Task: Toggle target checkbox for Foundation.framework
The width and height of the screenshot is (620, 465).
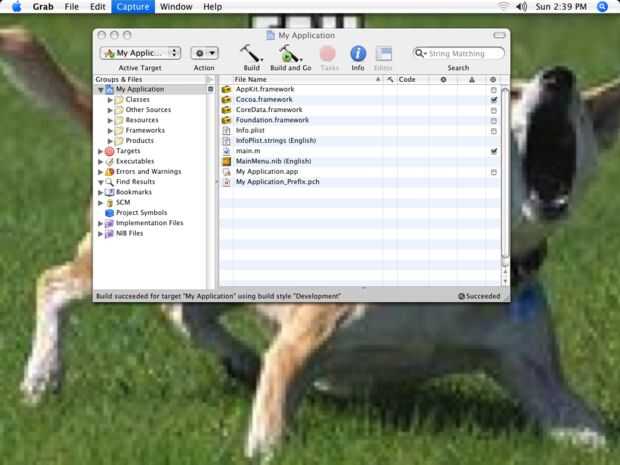Action: coord(493,121)
